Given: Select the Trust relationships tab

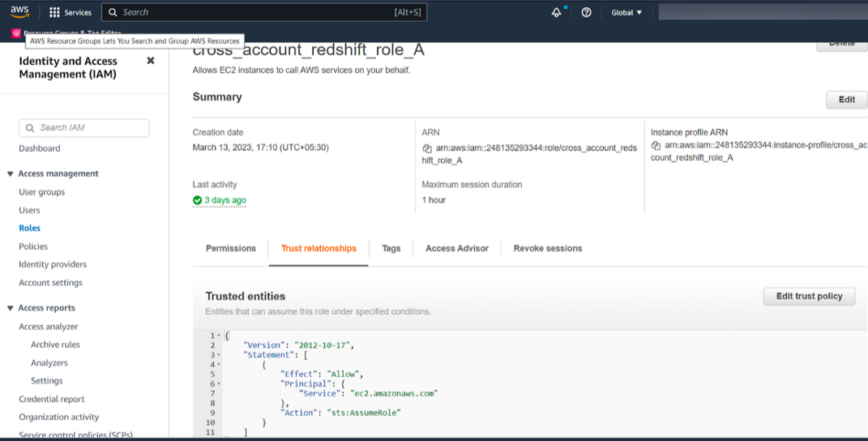Looking at the screenshot, I should coord(319,248).
